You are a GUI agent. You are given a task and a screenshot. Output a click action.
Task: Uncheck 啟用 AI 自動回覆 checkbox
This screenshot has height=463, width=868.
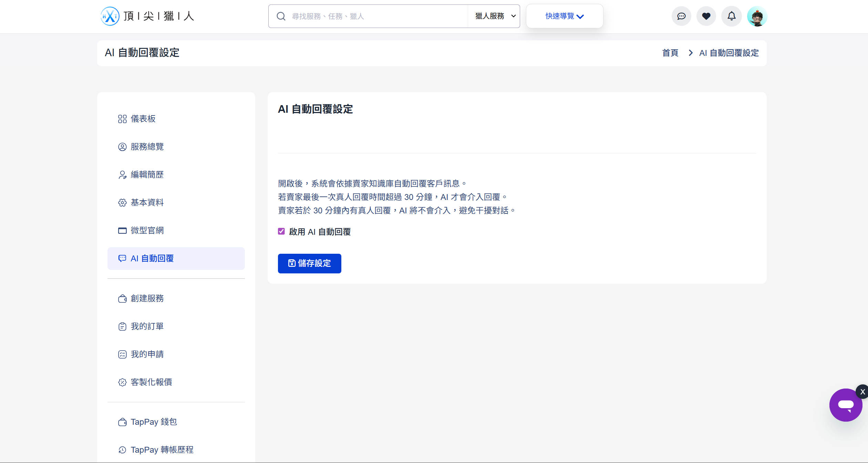[x=281, y=231]
